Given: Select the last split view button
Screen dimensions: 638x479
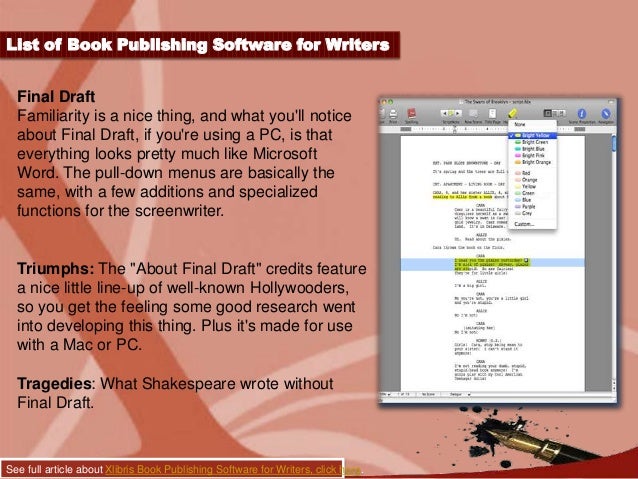Looking at the screenshot, I should [x=562, y=113].
